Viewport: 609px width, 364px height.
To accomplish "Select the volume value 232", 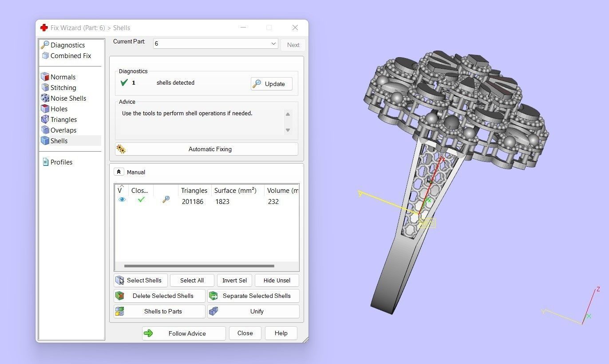I will (273, 201).
